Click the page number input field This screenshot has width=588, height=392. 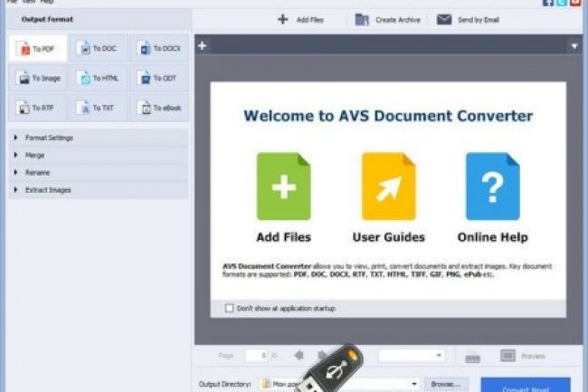point(255,356)
